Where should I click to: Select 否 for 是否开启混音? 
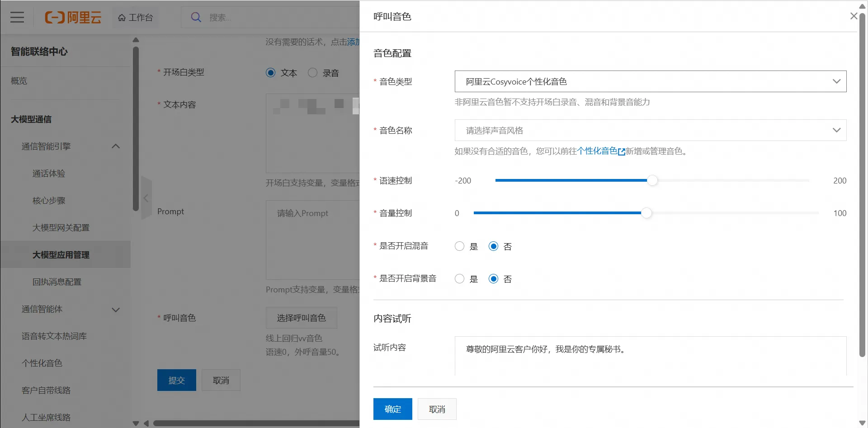tap(493, 246)
